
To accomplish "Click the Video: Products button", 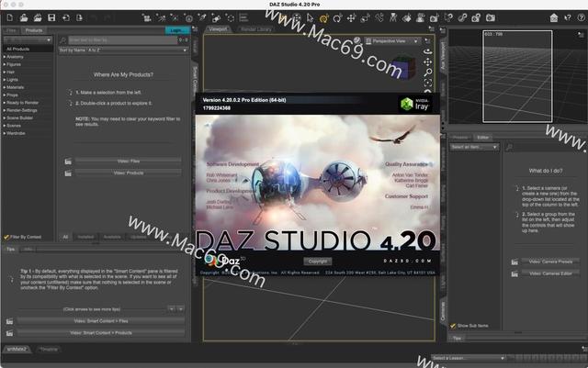I will click(129, 173).
